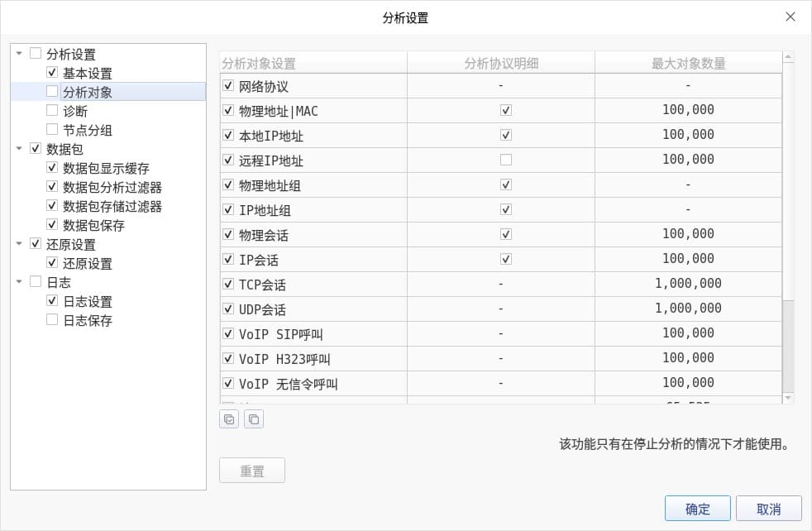Check the 诊断 tree item checkbox
The image size is (812, 531).
click(52, 111)
